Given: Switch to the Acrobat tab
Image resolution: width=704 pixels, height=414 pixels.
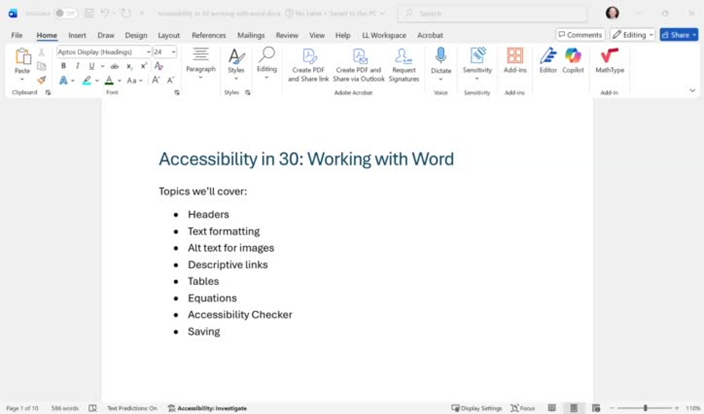Looking at the screenshot, I should pos(430,35).
